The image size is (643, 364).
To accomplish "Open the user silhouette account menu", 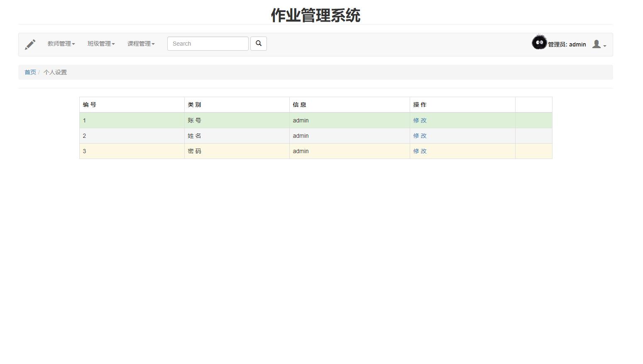I will (597, 44).
